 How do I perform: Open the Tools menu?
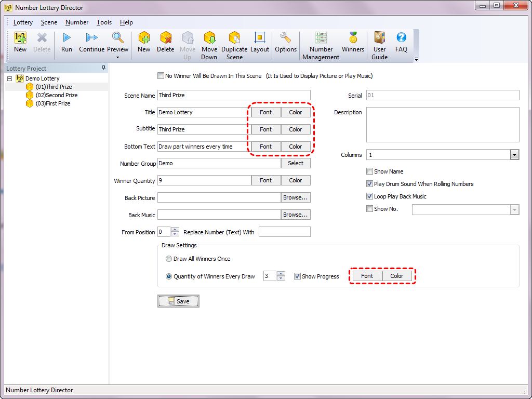point(104,22)
